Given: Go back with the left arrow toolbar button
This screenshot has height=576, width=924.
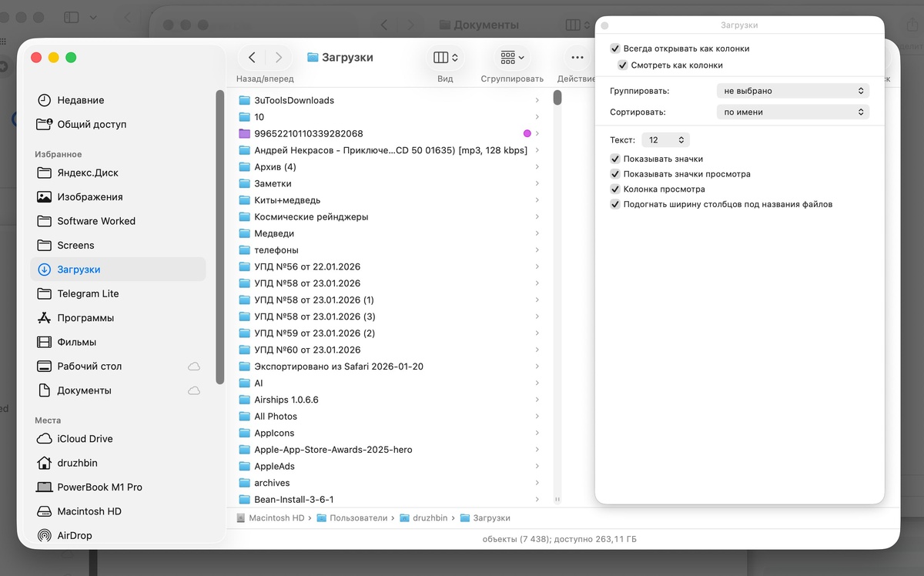Looking at the screenshot, I should 252,57.
